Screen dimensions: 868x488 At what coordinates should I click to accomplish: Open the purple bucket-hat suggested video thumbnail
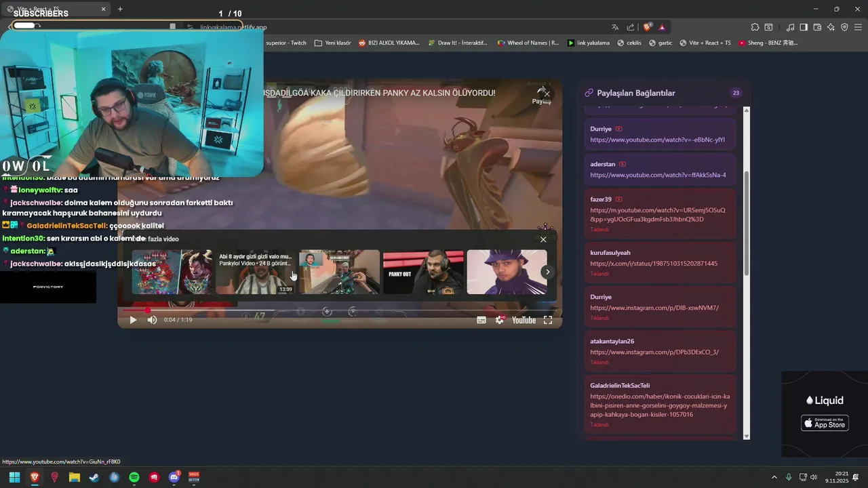(507, 272)
